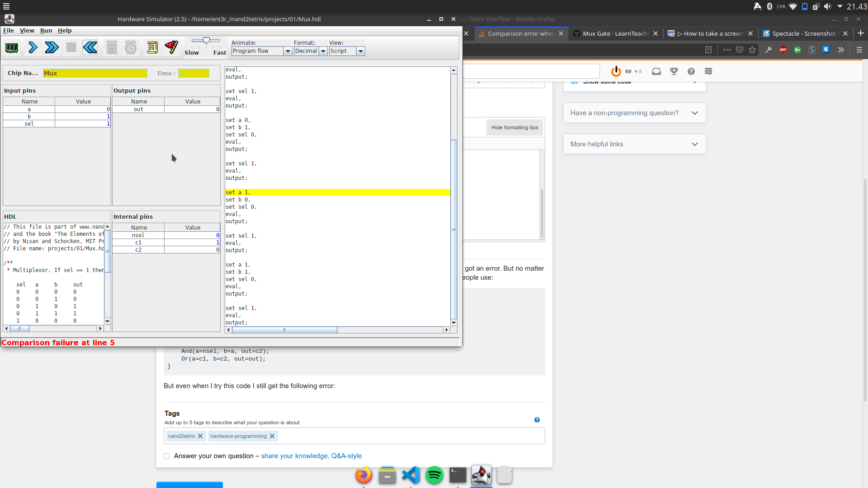Screen dimensions: 868x488
Task: Click the Load Script scroll icon
Action: pyautogui.click(x=152, y=47)
